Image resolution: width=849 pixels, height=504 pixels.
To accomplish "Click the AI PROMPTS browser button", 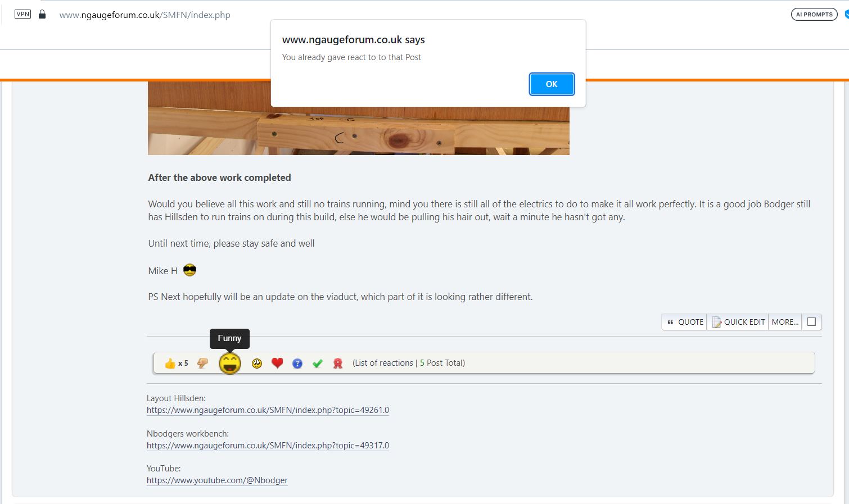I will pos(814,15).
